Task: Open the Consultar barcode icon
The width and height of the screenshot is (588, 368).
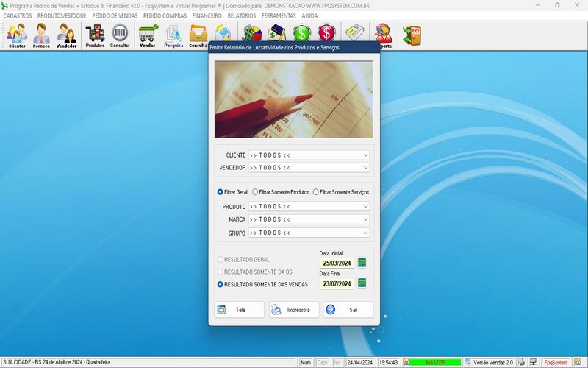Action: coord(120,35)
